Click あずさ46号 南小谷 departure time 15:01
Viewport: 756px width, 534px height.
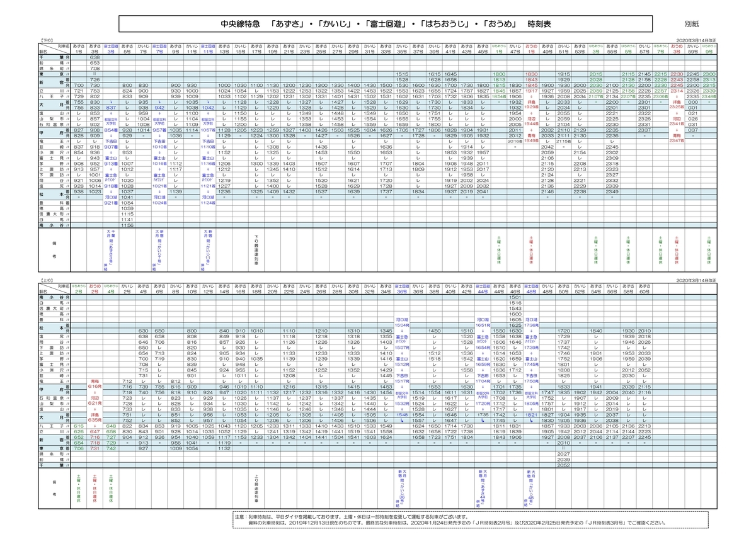point(515,297)
